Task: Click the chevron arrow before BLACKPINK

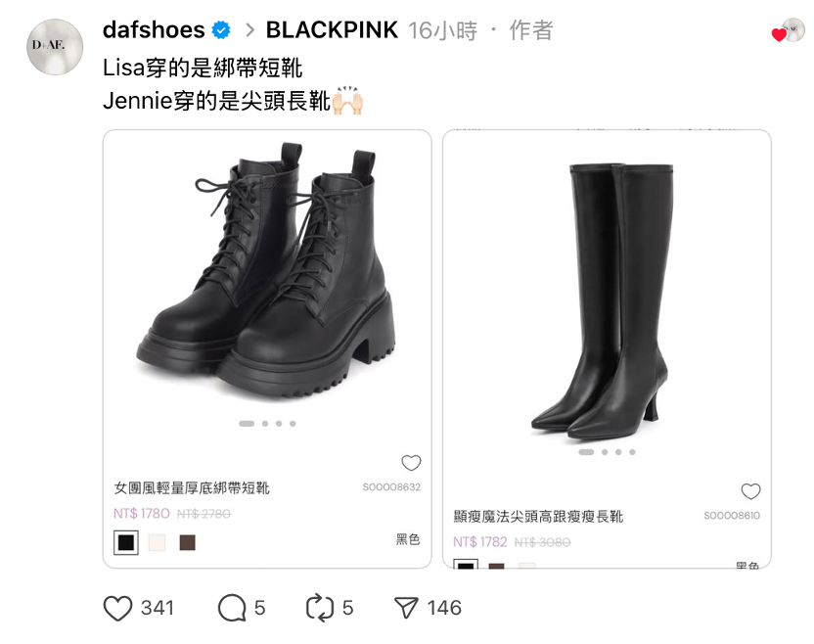Action: click(x=249, y=30)
